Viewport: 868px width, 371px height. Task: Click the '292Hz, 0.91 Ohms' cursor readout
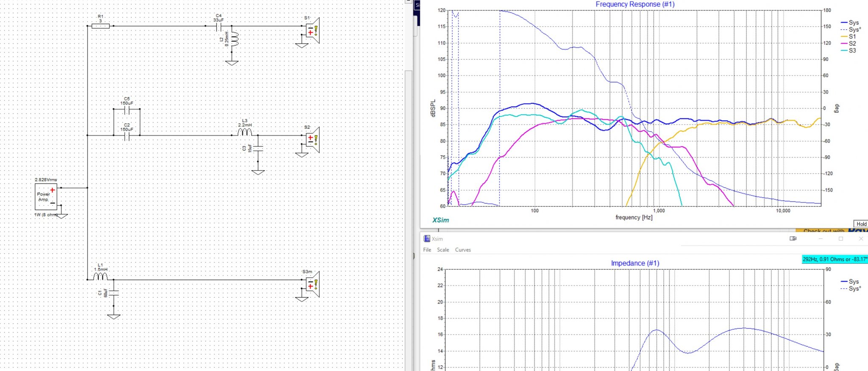pos(835,259)
